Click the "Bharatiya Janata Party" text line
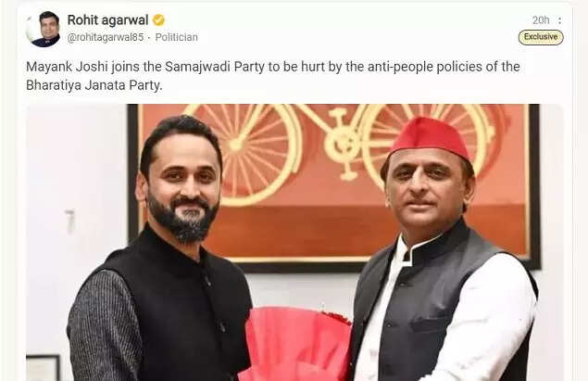This screenshot has height=381, width=588. 94,85
